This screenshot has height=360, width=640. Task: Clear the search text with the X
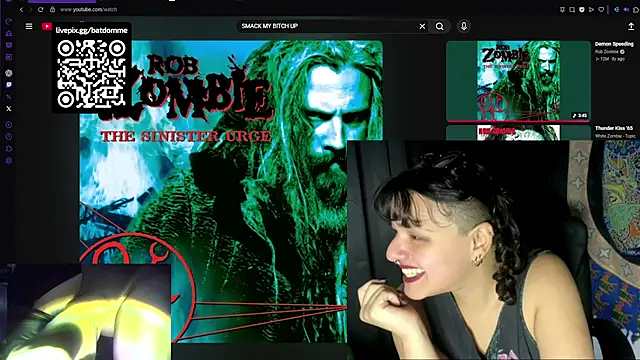click(422, 26)
